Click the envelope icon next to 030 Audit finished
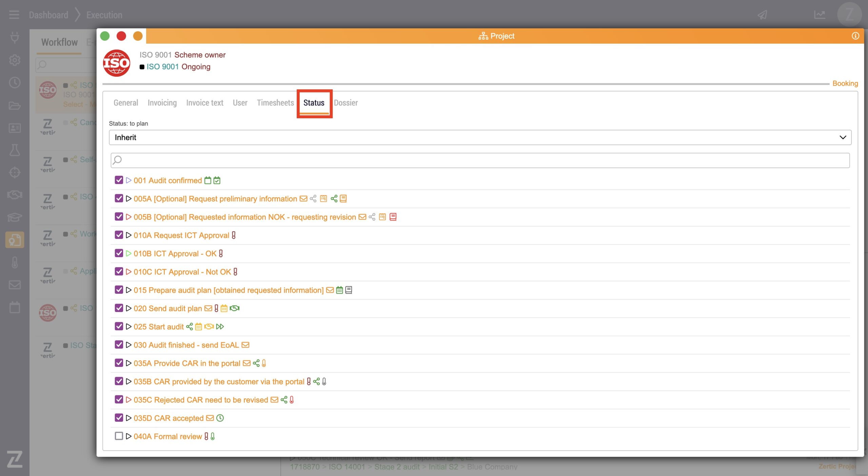This screenshot has width=868, height=476. tap(245, 345)
